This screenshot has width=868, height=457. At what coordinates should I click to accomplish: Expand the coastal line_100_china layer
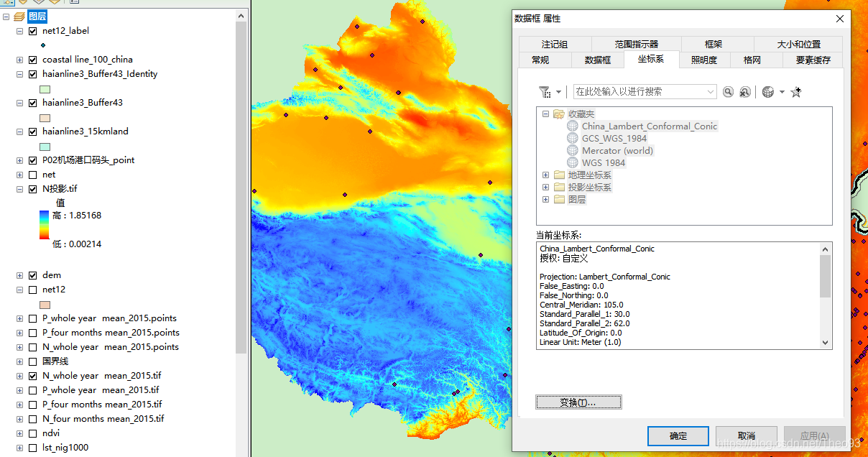[20, 60]
